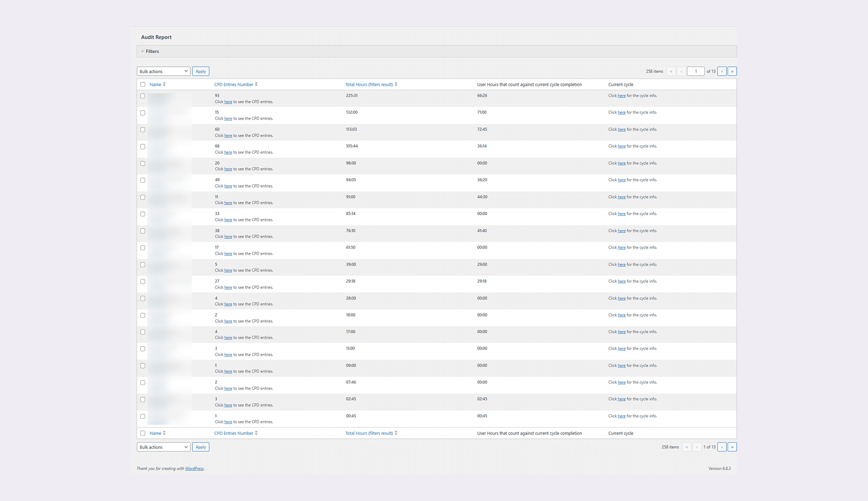Click the top 258 items count text
Image resolution: width=868 pixels, height=501 pixels.
pyautogui.click(x=654, y=71)
